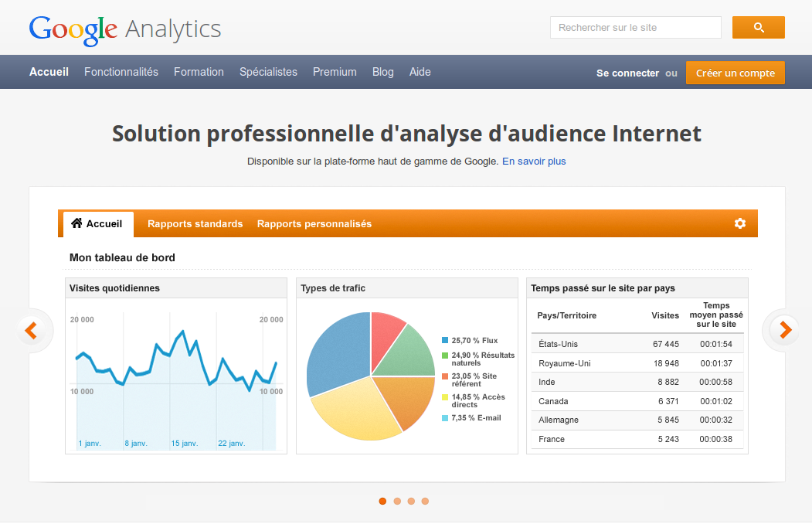Click the 5 243 visits value
Viewport: 812px width, 524px height.
[x=668, y=438]
